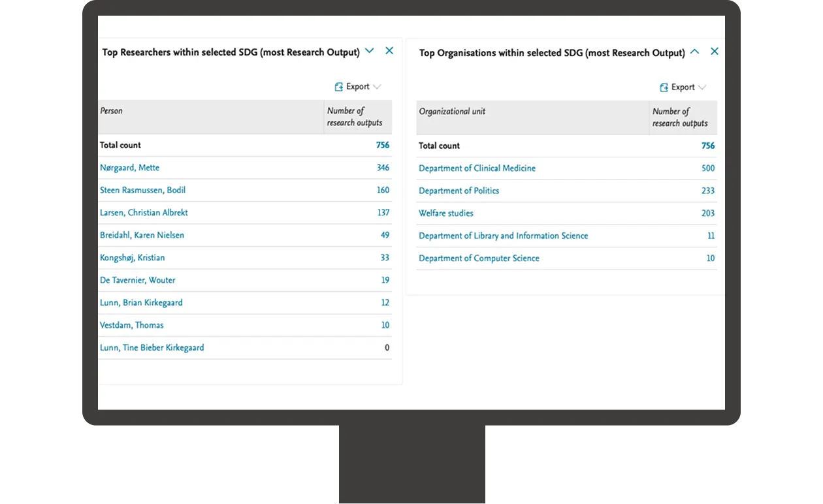823x504 pixels.
Task: Click the Export file icon on Top Researchers widget
Action: 338,86
